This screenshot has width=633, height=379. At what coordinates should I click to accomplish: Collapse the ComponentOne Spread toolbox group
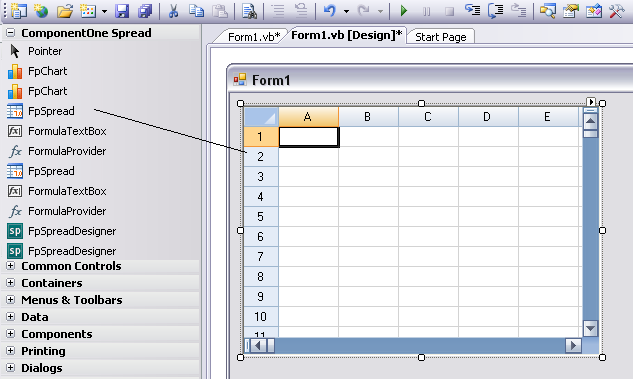click(x=11, y=33)
